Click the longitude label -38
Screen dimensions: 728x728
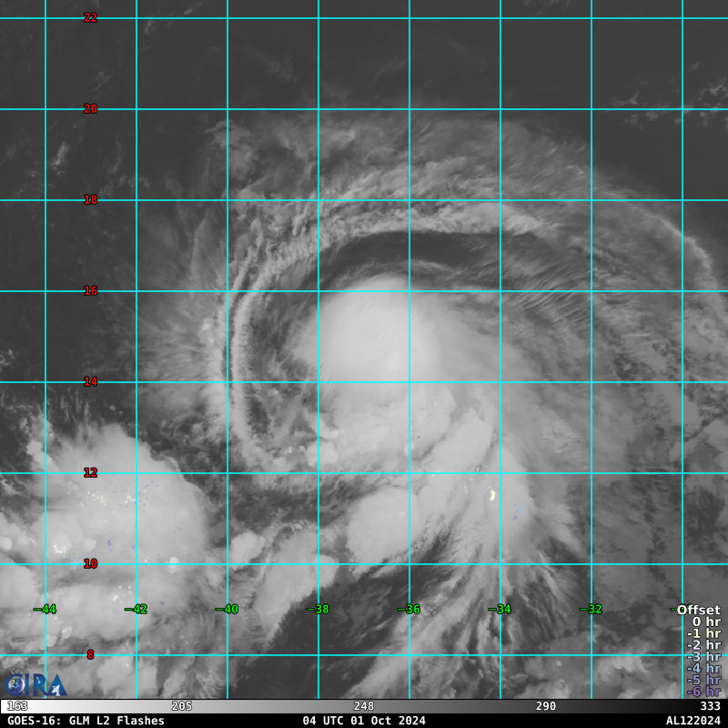coord(318,609)
